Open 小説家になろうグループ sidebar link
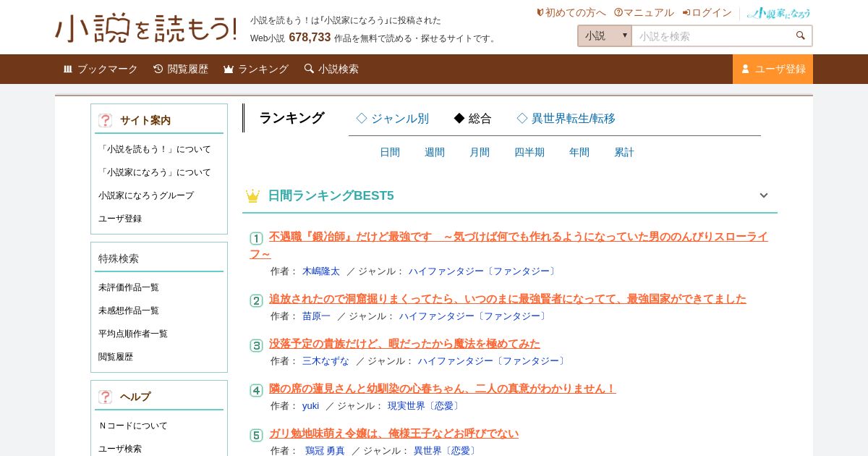 [146, 195]
